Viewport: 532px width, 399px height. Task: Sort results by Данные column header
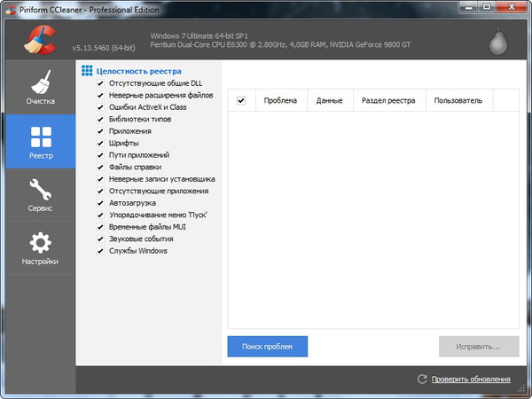[x=329, y=101]
